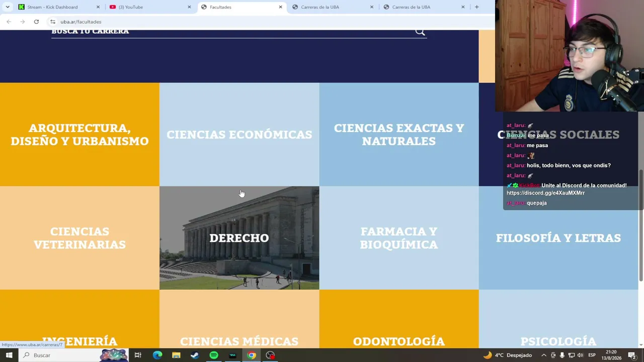The height and width of the screenshot is (362, 644).
Task: Open Spotify from the taskbar
Action: pos(214,355)
